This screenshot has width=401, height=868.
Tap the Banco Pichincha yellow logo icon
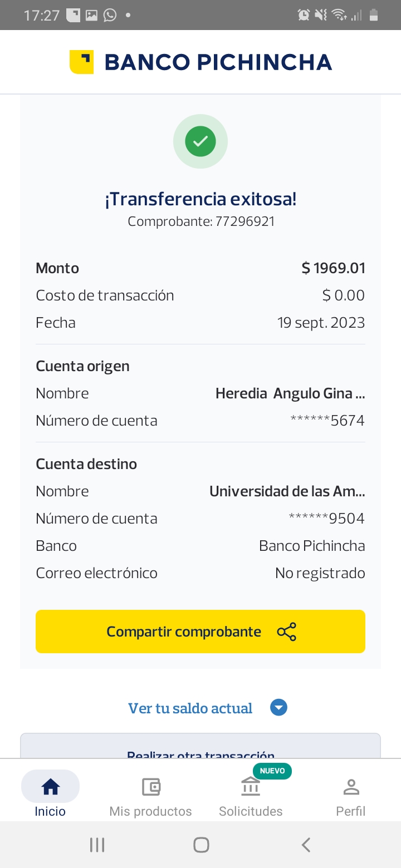pos(81,62)
